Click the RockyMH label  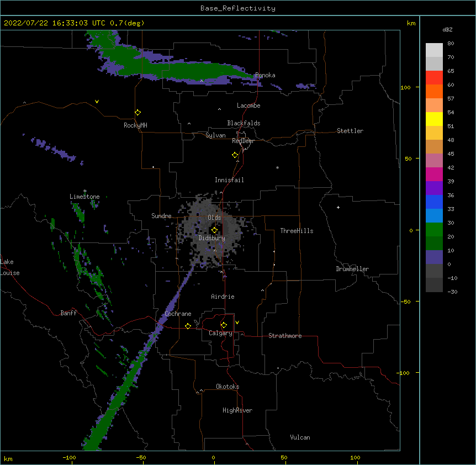click(x=135, y=125)
